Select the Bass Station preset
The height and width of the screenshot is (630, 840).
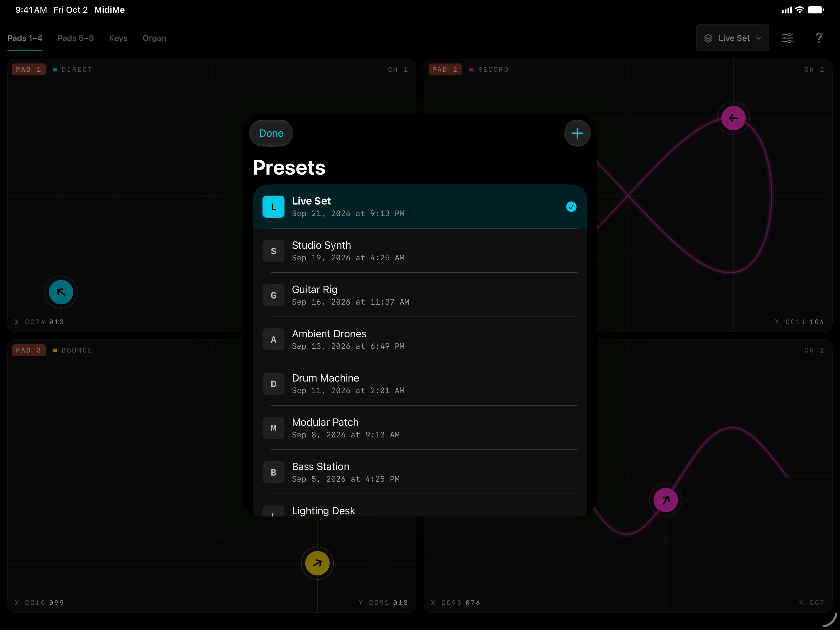pyautogui.click(x=420, y=472)
